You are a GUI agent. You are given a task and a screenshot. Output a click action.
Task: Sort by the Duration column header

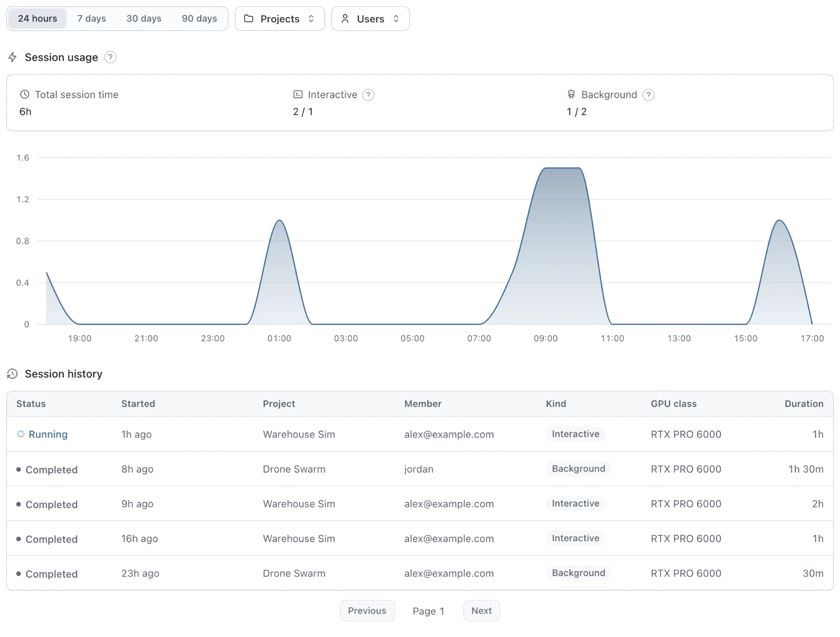pos(804,404)
